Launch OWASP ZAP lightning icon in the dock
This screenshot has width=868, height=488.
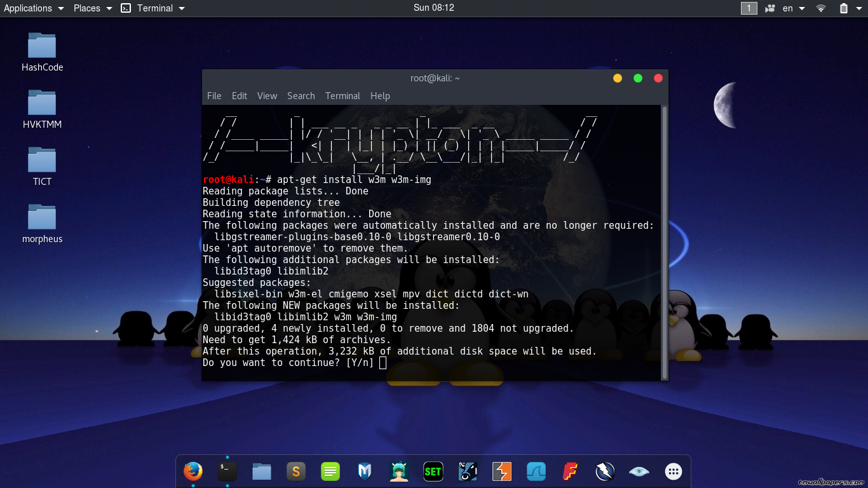tap(605, 471)
